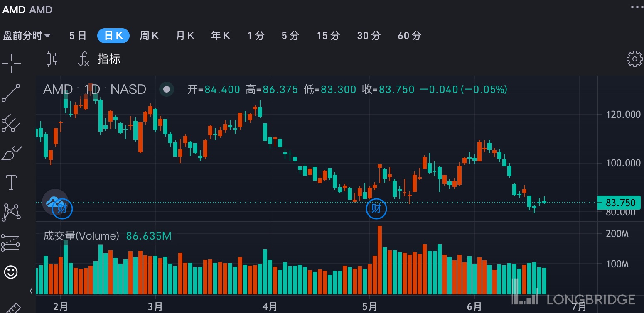Select the trend line drawing tool
644x313 pixels.
click(11, 93)
